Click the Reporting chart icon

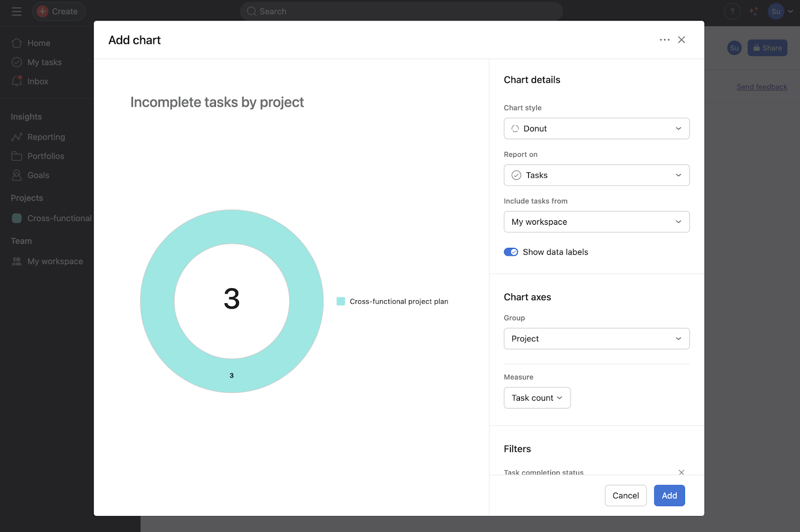(x=16, y=137)
